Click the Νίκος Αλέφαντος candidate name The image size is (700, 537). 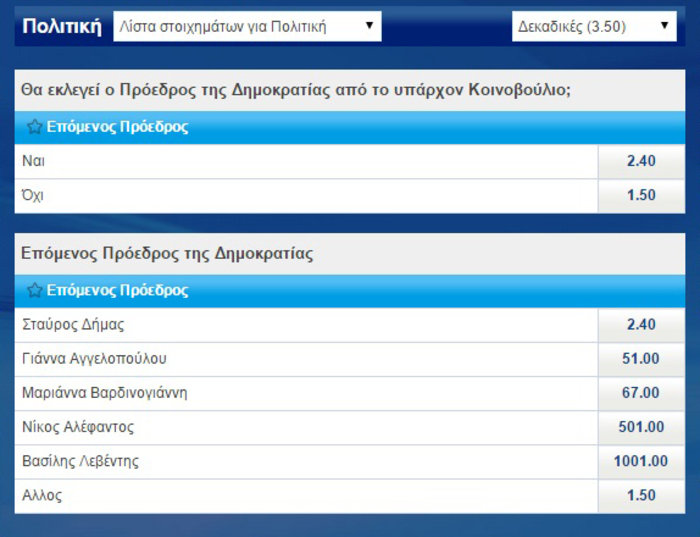pos(78,427)
